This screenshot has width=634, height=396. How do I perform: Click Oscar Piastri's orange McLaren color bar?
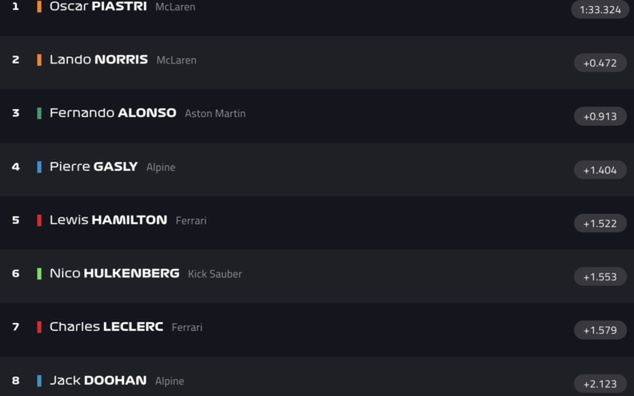[39, 7]
